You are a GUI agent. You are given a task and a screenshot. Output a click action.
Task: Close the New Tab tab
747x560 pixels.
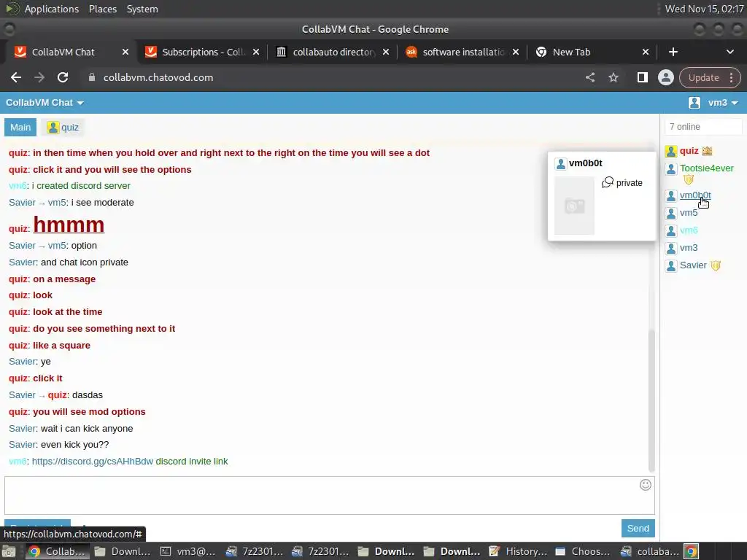tap(646, 52)
